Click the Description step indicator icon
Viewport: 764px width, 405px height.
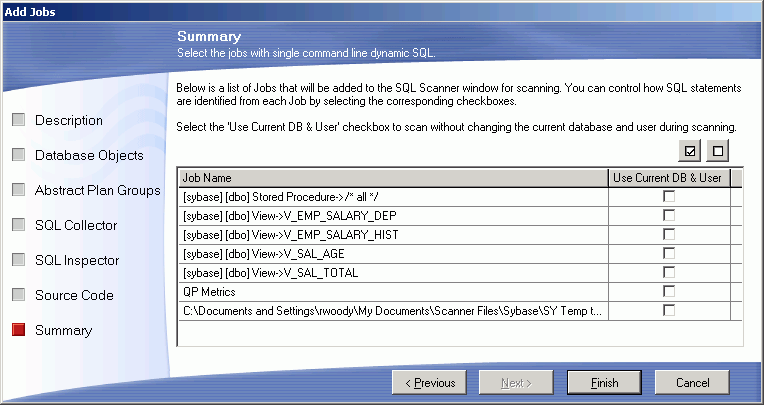tap(19, 120)
